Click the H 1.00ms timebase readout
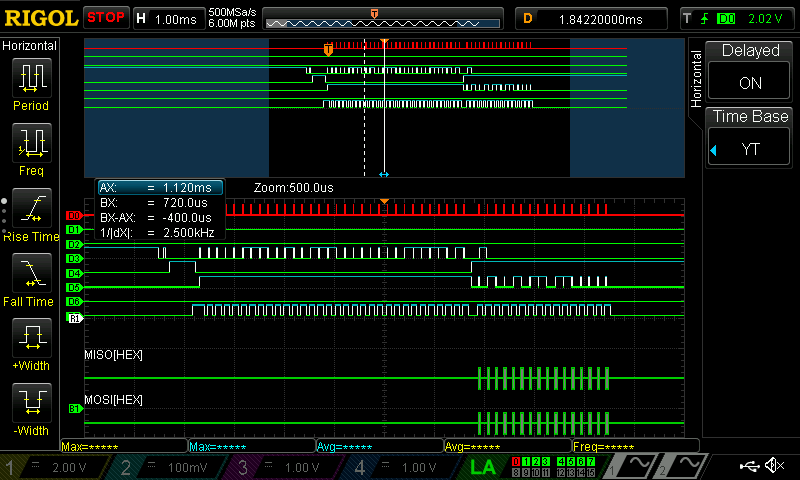This screenshot has height=480, width=800. (168, 19)
